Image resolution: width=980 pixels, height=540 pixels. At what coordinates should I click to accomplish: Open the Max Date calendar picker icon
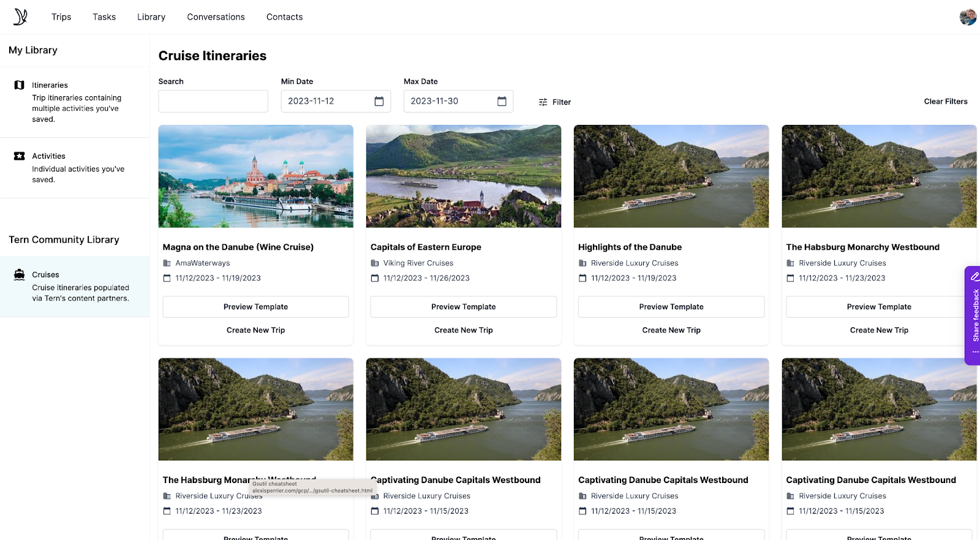pos(502,101)
